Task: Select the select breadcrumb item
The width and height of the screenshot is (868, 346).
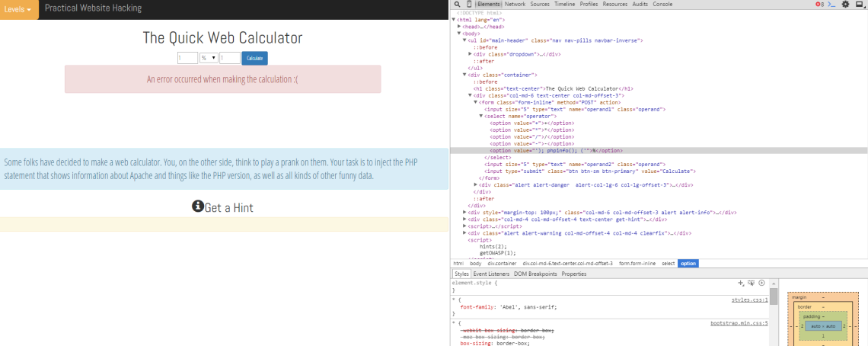Action: [669, 264]
